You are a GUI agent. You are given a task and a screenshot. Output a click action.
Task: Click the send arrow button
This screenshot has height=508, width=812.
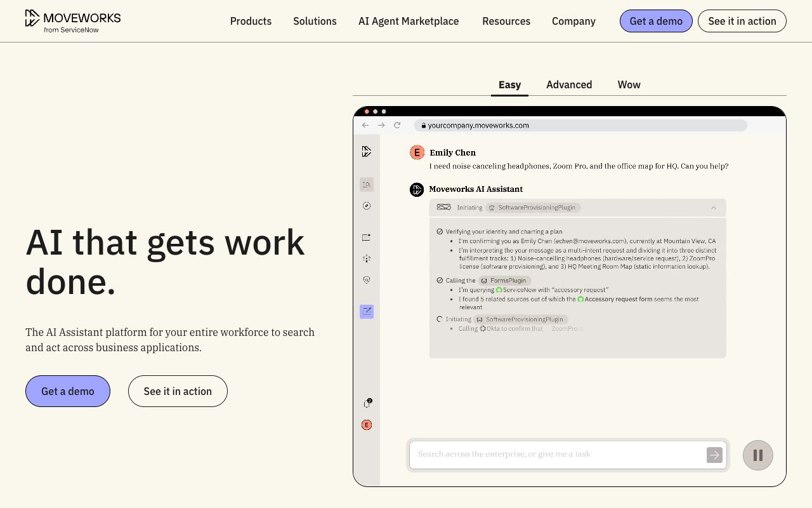coord(714,455)
